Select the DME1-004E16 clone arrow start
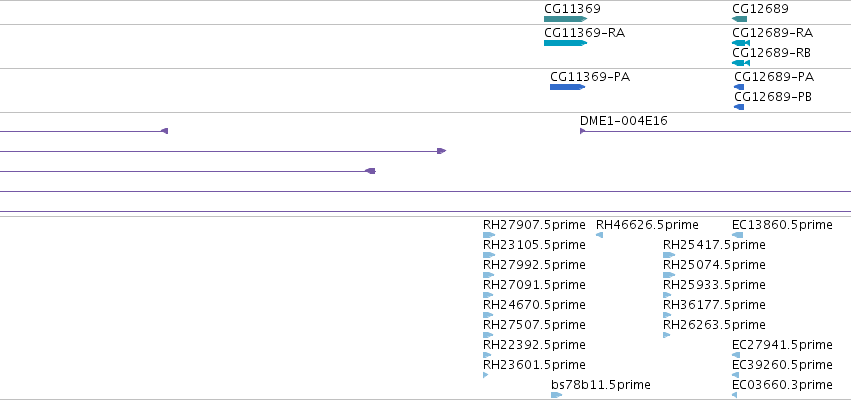This screenshot has height=400, width=851. click(x=583, y=131)
